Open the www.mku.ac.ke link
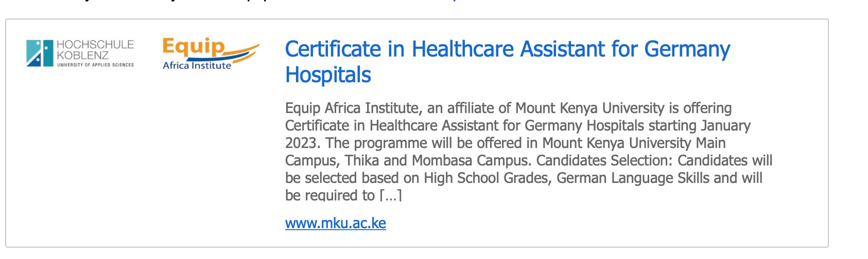 pos(336,223)
